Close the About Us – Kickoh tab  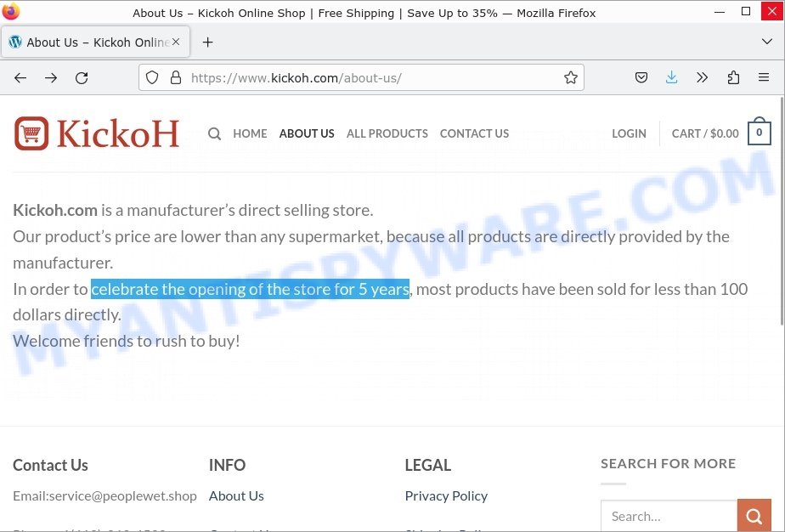(x=176, y=42)
